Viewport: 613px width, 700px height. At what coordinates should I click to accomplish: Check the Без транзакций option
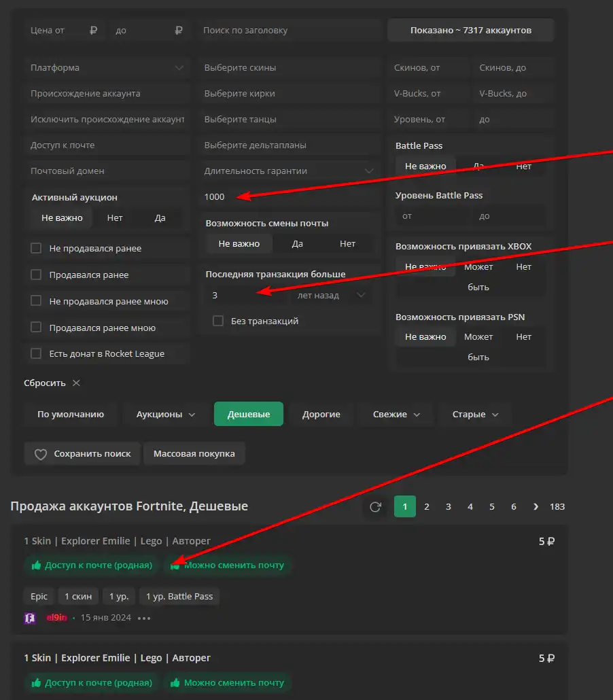218,321
